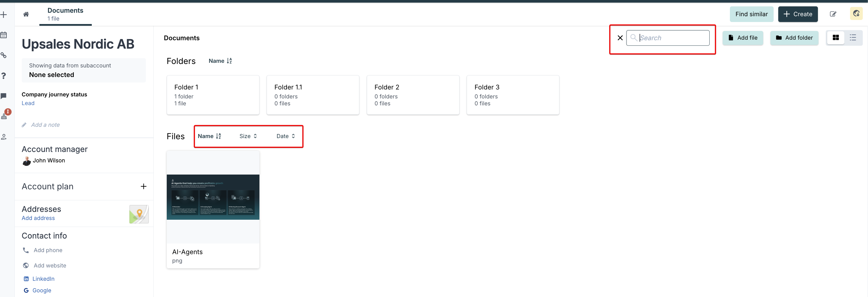Click Find similar button

pos(751,14)
